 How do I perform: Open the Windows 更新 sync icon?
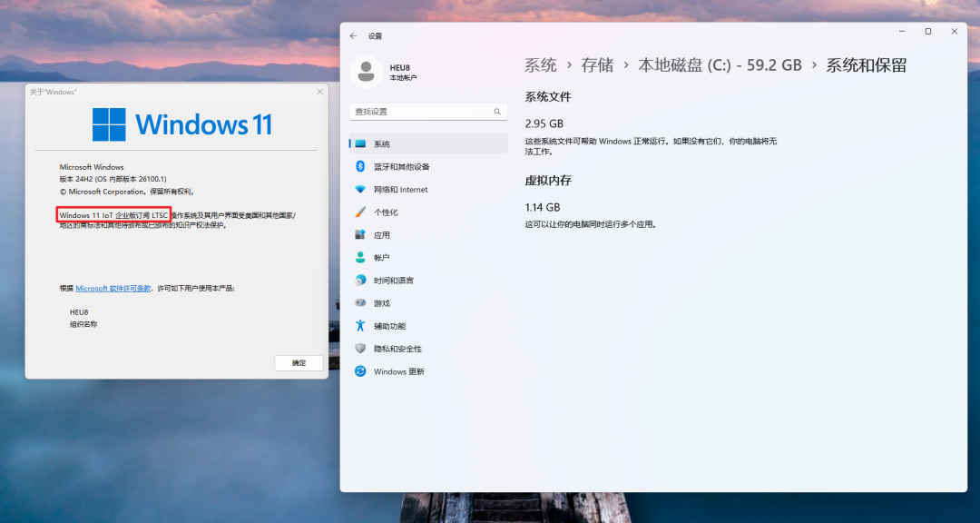(x=360, y=371)
